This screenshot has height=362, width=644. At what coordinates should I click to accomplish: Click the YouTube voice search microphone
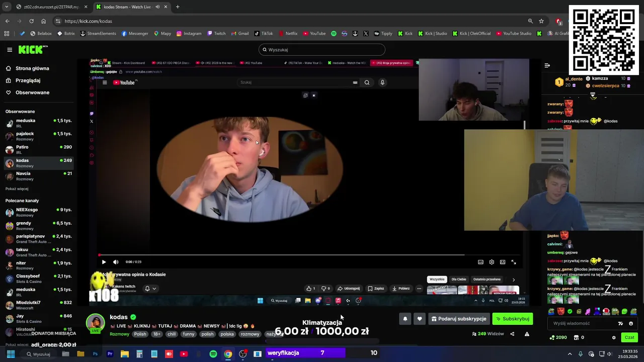(382, 82)
